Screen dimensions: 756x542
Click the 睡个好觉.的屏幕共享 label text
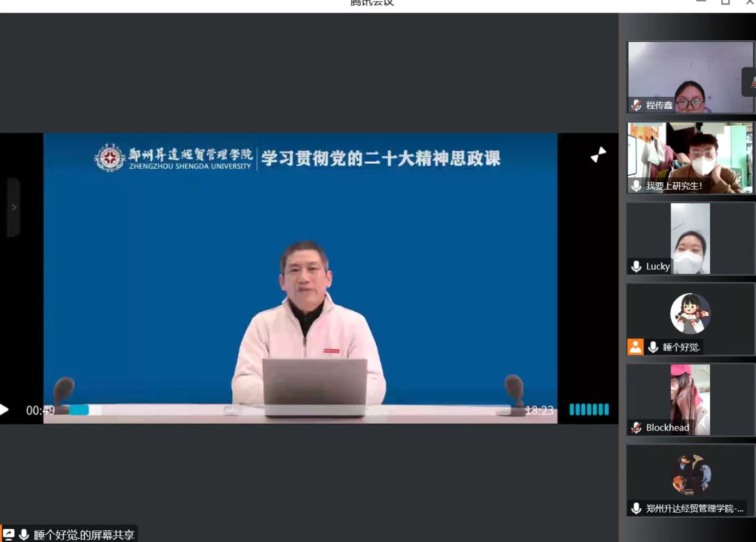click(x=84, y=534)
